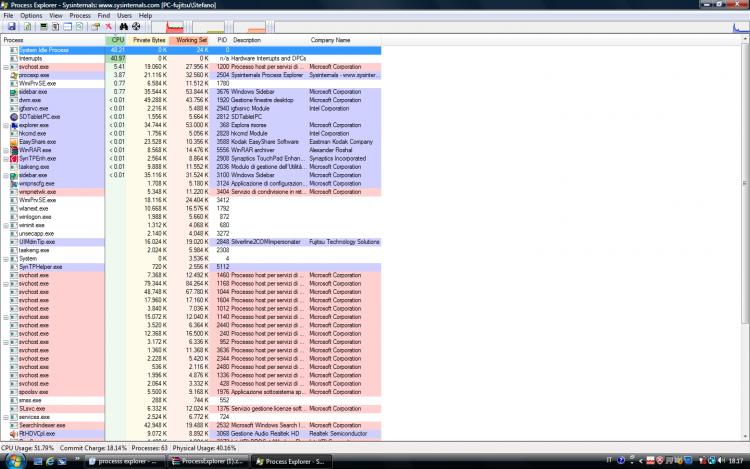The image size is (750, 469).
Task: Open the Process menu
Action: [80, 16]
